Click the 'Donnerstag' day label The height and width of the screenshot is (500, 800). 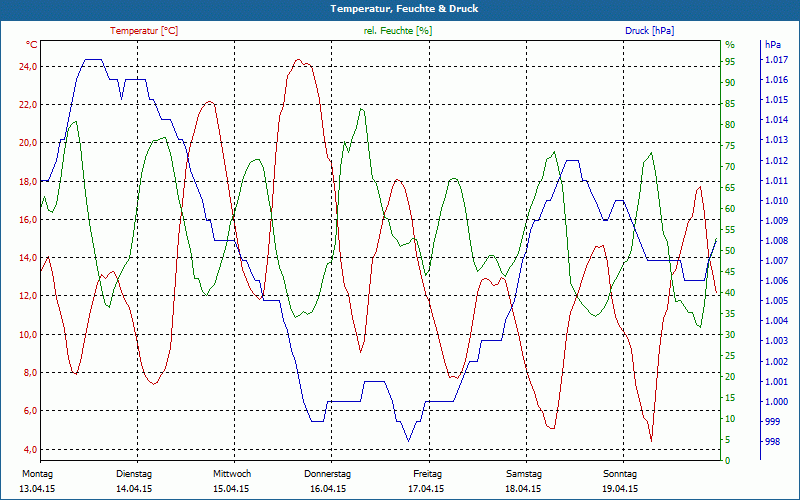328,473
